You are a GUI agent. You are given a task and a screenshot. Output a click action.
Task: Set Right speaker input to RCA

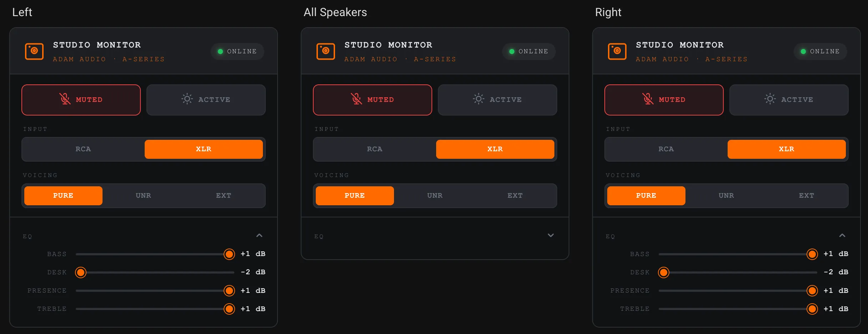point(666,149)
